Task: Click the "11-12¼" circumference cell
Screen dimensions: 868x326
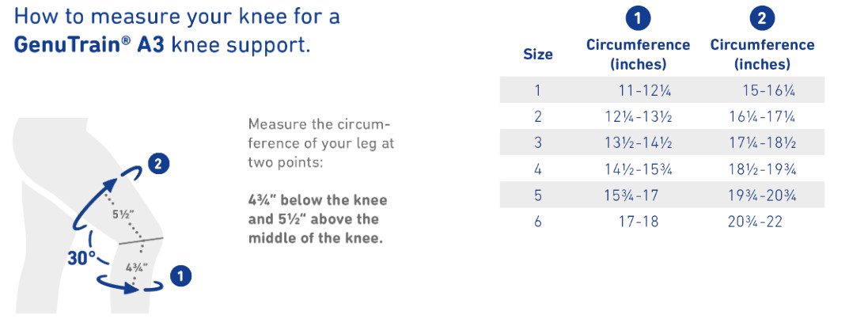Action: (639, 90)
